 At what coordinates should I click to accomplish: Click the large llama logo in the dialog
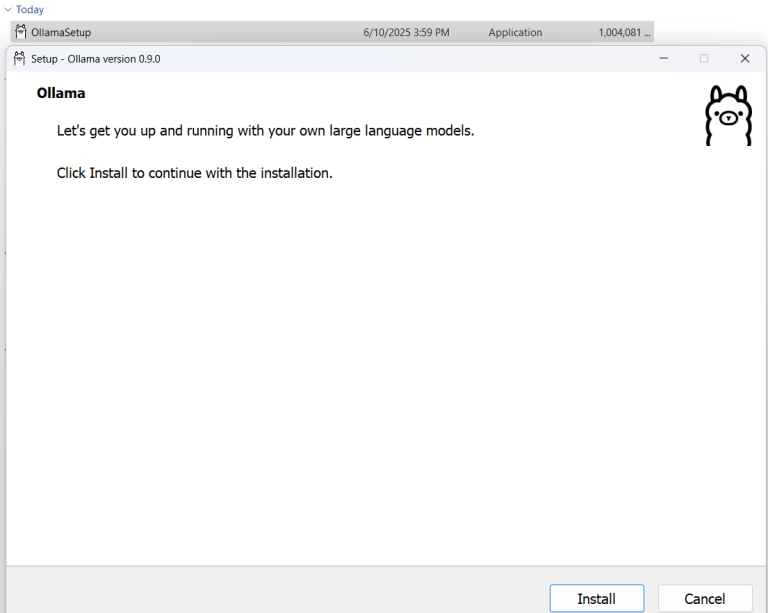click(727, 116)
